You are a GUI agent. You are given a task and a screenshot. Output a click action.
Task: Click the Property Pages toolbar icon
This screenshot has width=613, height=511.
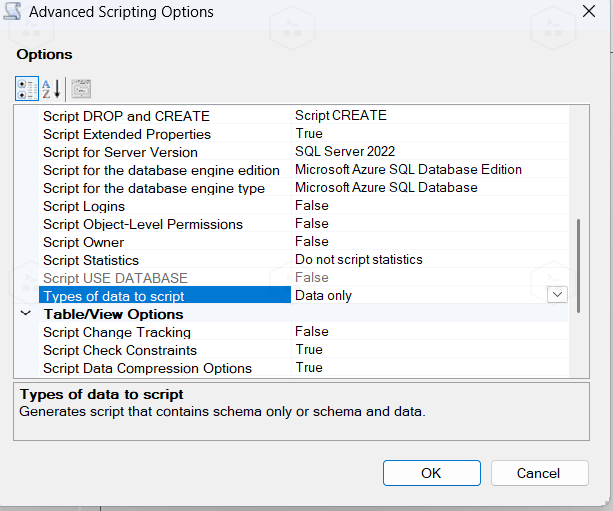click(x=81, y=88)
